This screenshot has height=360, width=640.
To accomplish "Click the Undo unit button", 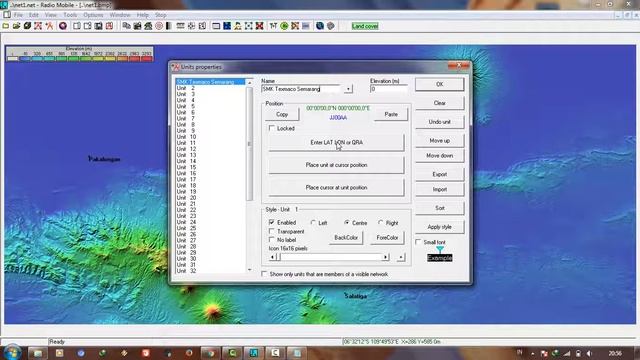I will pyautogui.click(x=440, y=122).
